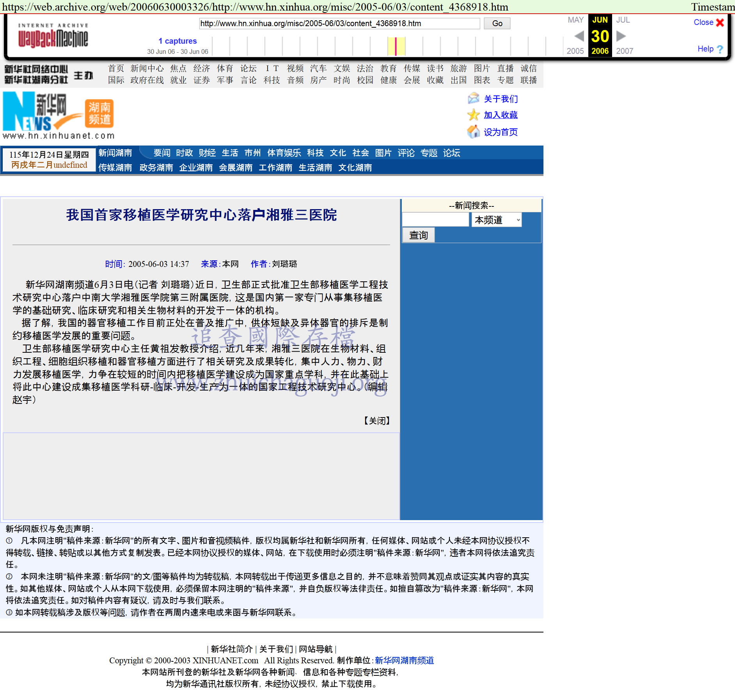735x700 pixels.
Task: Click the envelope icon beside 关于我们
Action: (x=473, y=98)
